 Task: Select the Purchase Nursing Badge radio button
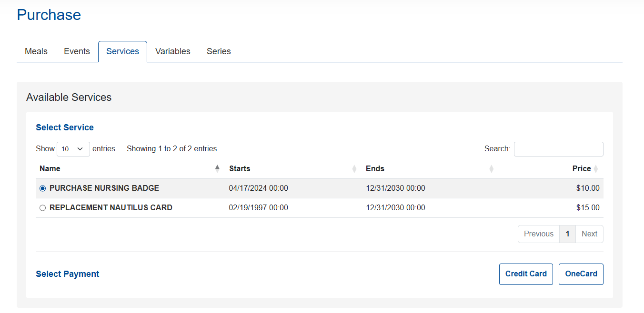point(43,188)
